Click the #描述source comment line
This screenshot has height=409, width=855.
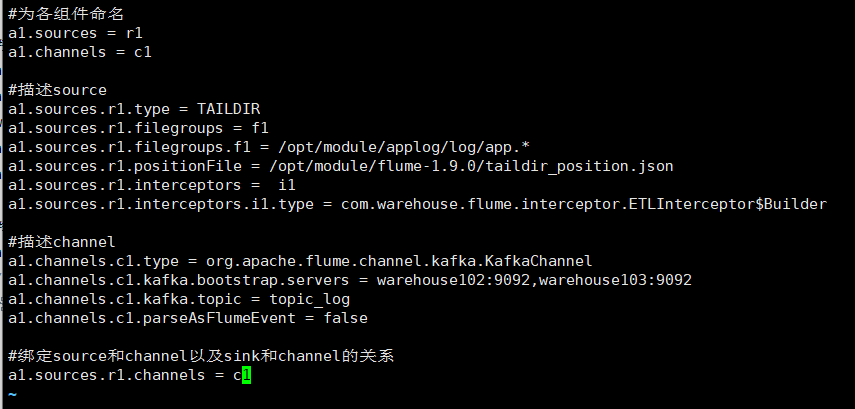point(56,90)
